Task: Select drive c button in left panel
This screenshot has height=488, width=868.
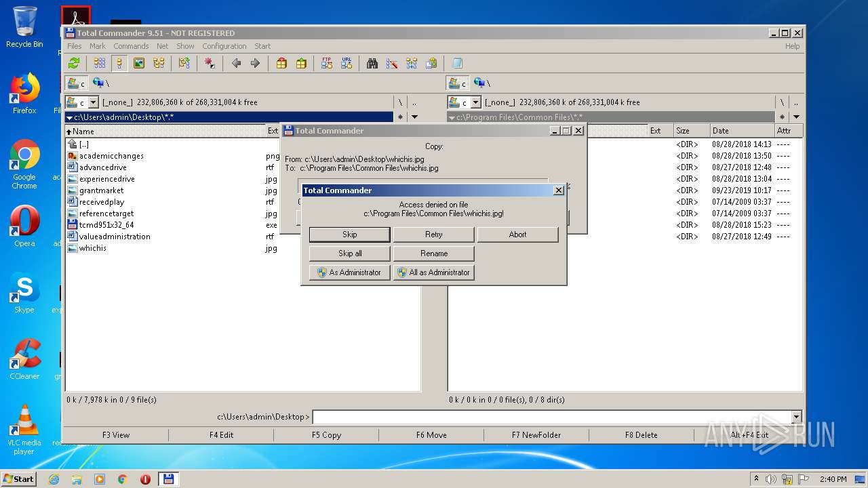Action: tap(76, 83)
